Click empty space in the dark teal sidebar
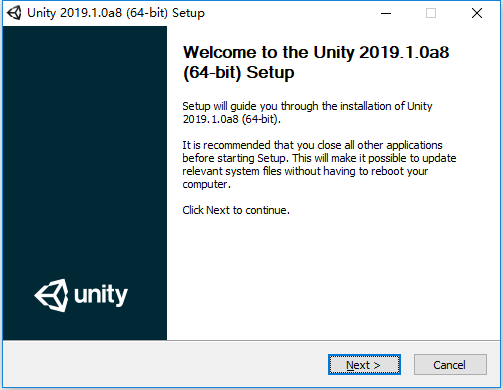Viewport: 503px width, 390px height. (x=85, y=150)
